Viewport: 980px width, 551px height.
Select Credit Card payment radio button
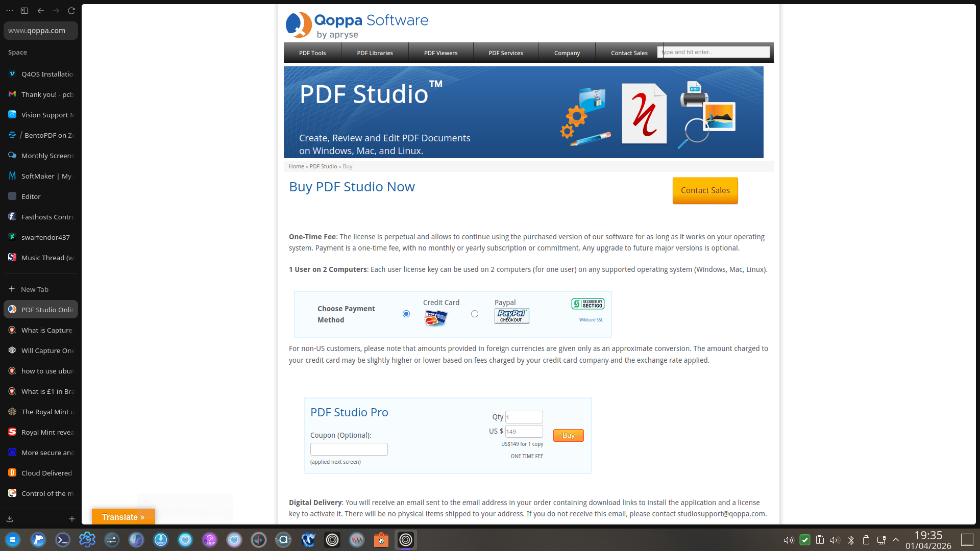tap(406, 314)
